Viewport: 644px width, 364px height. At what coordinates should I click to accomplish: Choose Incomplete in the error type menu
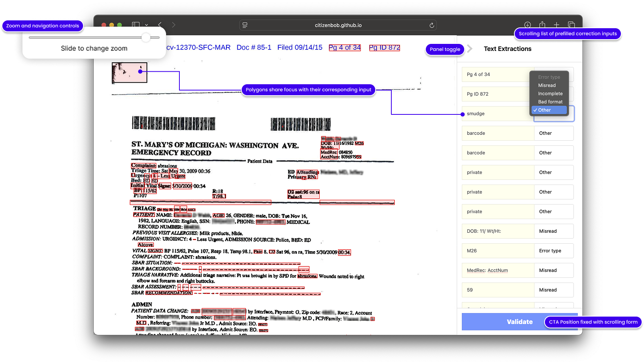click(550, 94)
